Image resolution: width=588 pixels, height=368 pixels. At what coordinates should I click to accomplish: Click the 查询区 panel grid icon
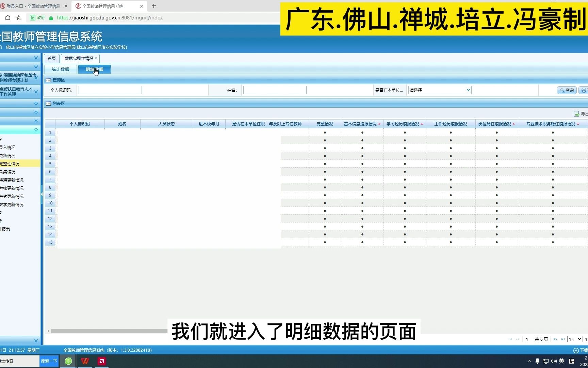click(48, 80)
